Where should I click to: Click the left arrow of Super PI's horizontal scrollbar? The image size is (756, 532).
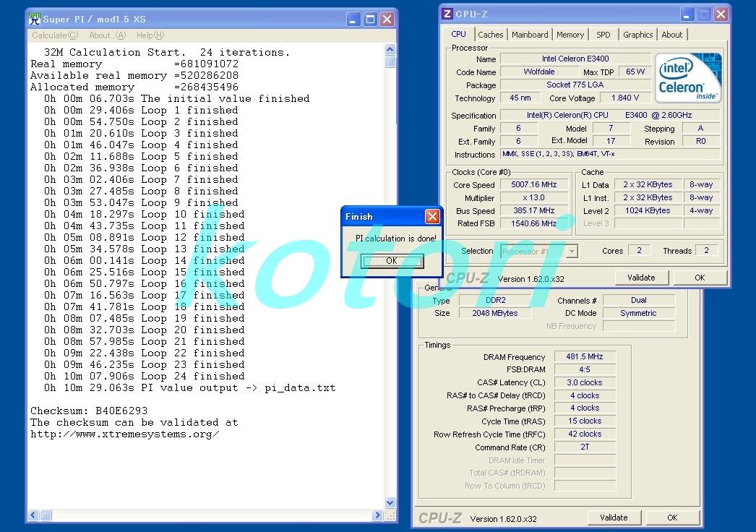33,515
